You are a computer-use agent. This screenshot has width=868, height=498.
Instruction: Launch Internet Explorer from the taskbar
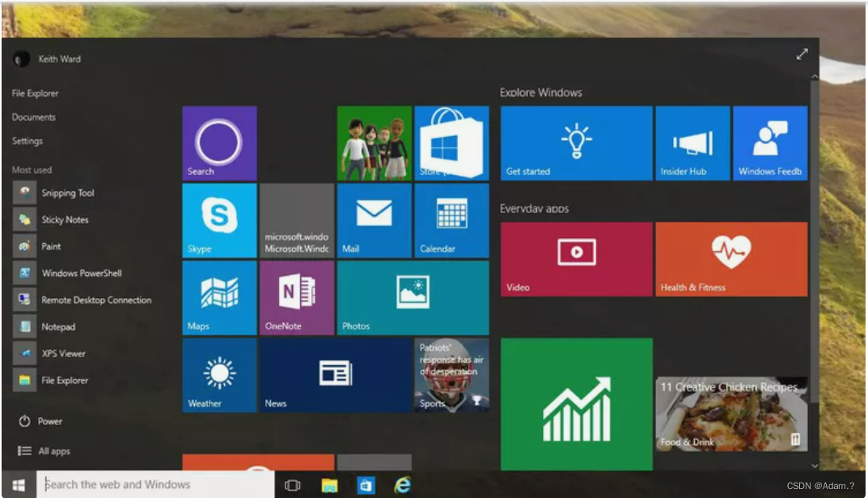[402, 485]
